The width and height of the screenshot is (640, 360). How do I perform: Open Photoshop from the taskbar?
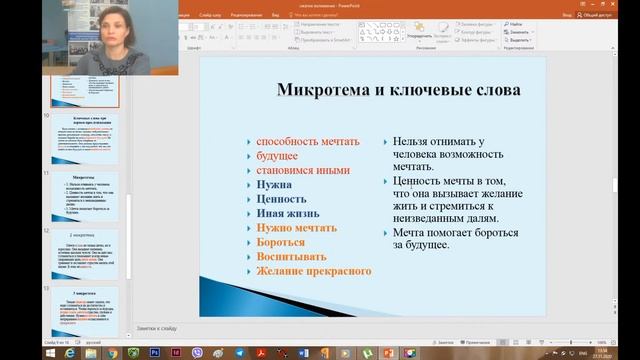[155, 353]
